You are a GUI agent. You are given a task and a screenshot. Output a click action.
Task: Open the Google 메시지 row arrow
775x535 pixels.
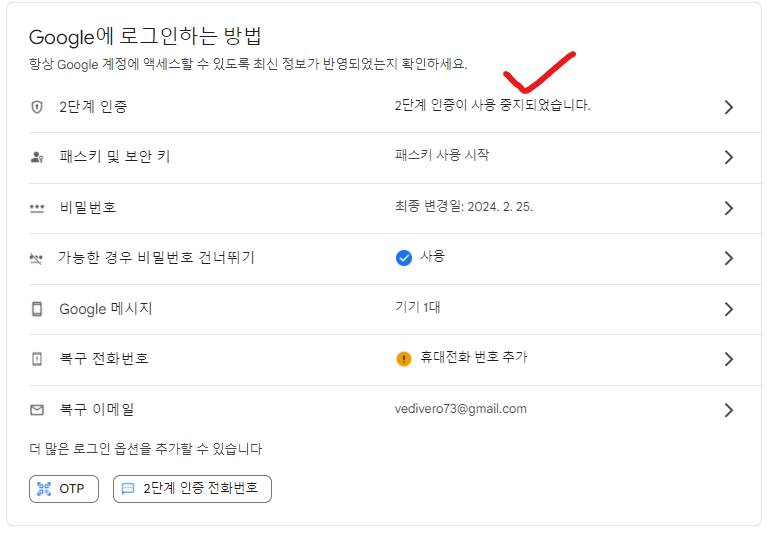click(x=729, y=310)
